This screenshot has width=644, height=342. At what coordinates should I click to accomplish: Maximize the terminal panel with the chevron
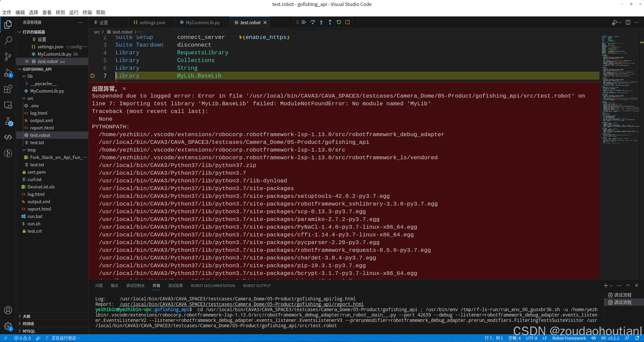tap(628, 285)
